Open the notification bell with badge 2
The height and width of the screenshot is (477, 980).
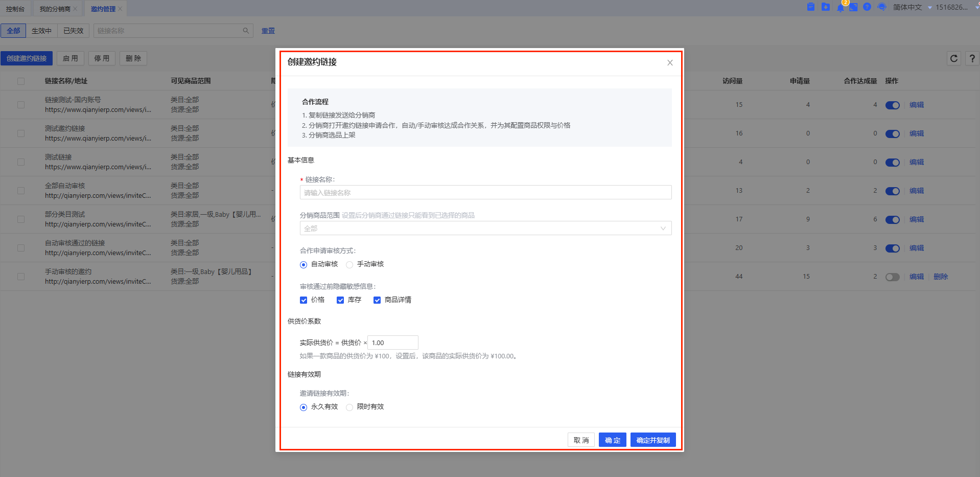841,7
